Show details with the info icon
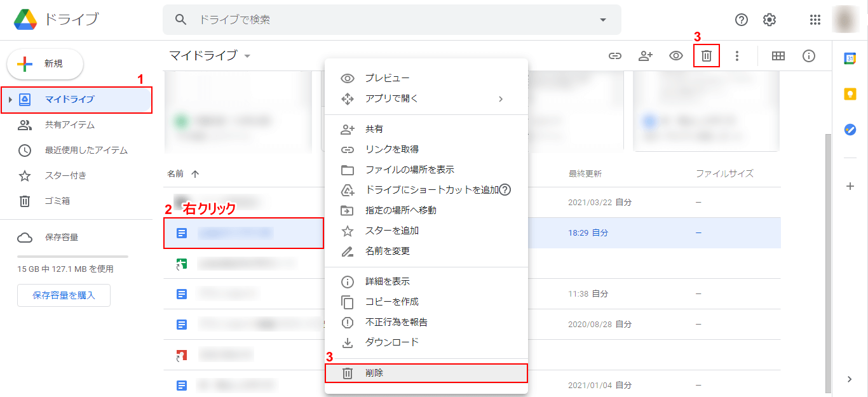Screen dimensions: 868x397 click(809, 56)
